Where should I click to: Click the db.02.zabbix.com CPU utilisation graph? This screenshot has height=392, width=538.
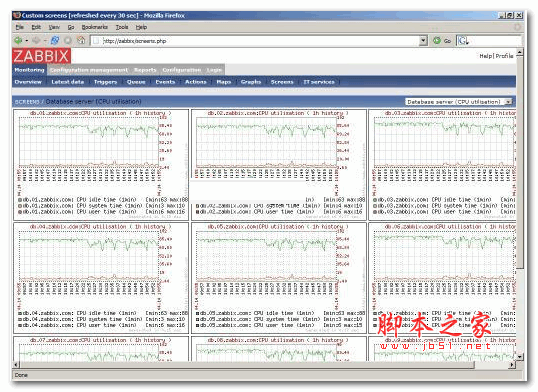point(279,165)
